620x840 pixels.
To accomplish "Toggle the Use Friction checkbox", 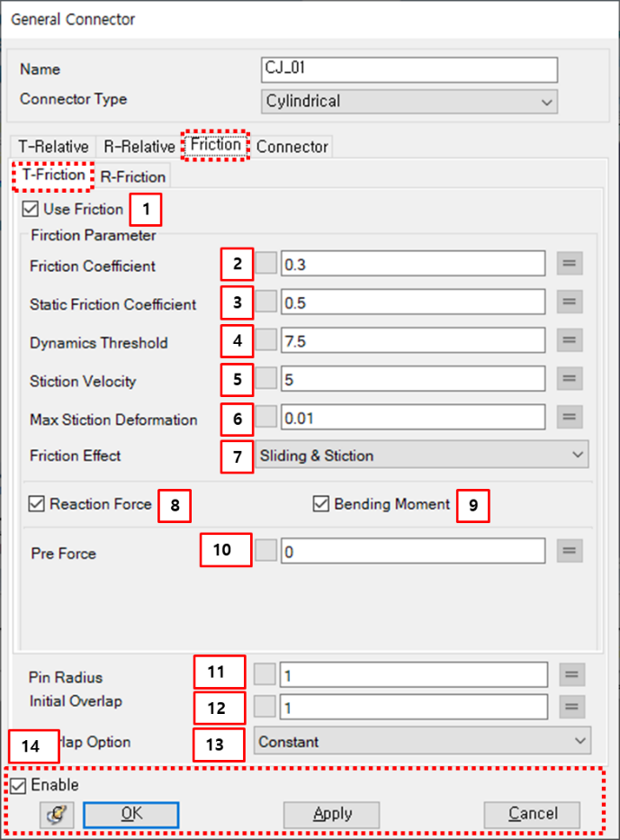I will (31, 209).
